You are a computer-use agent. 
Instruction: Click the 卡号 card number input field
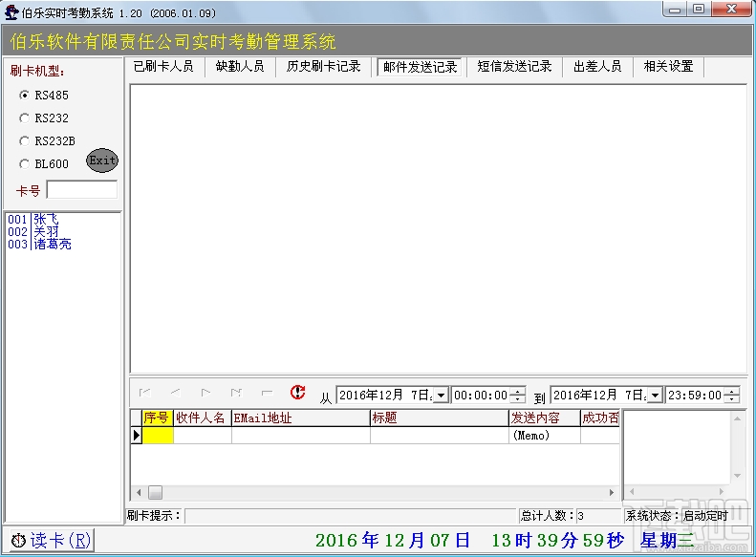tap(82, 189)
